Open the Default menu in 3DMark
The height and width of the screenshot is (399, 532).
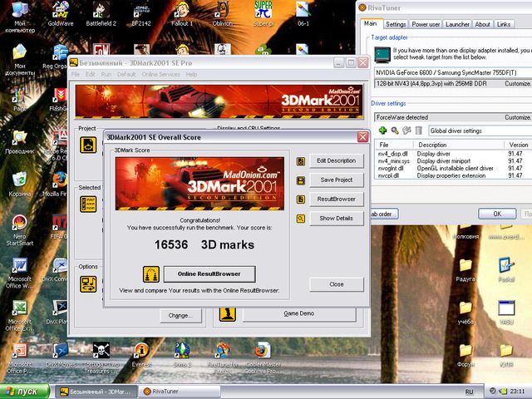pyautogui.click(x=126, y=74)
